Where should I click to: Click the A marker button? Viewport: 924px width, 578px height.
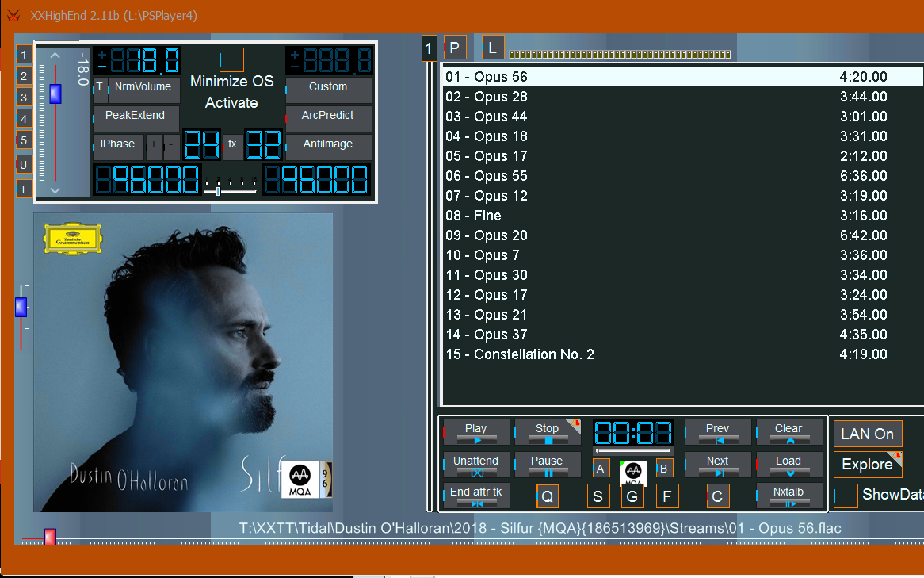click(601, 469)
